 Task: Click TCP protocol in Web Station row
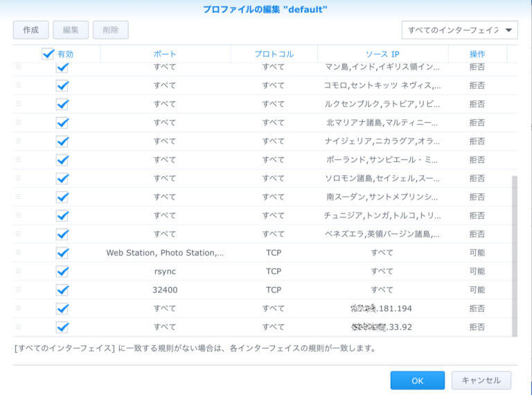point(274,253)
